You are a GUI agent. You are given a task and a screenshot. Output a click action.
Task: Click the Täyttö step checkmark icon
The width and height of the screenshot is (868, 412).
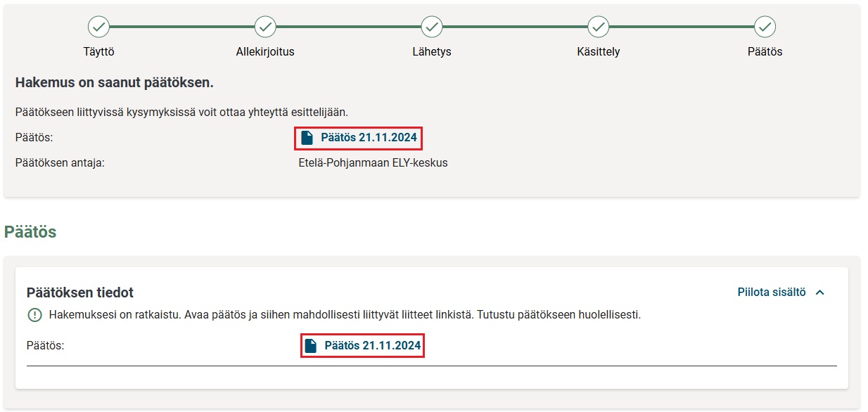98,27
